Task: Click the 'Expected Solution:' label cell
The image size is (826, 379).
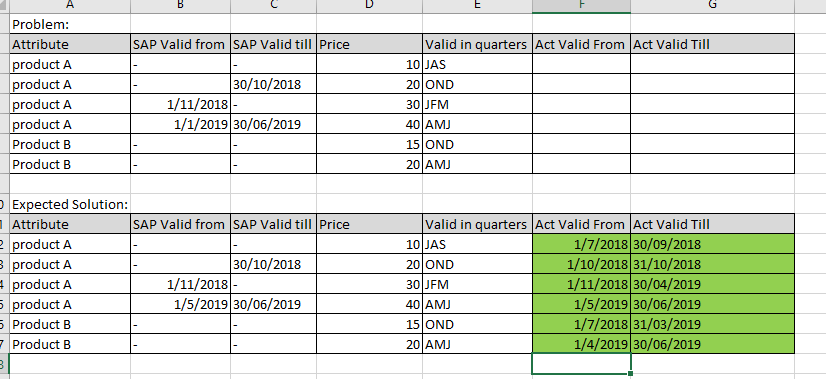Action: (x=70, y=205)
